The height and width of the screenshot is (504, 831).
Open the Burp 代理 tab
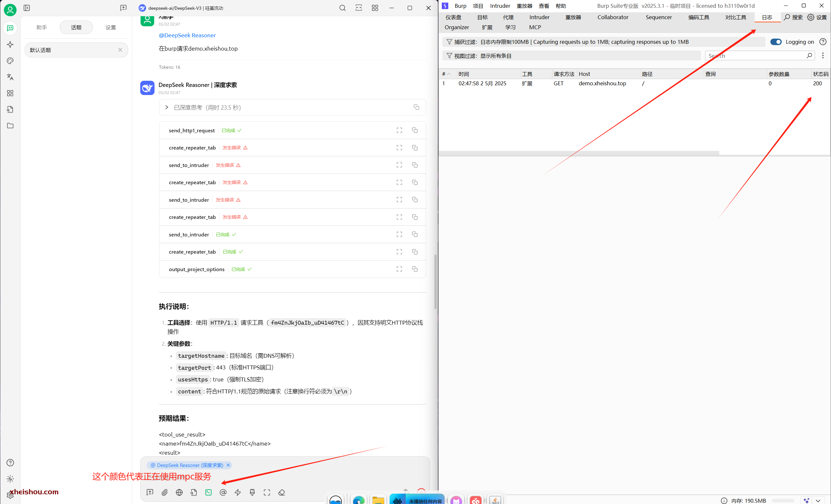pos(508,17)
